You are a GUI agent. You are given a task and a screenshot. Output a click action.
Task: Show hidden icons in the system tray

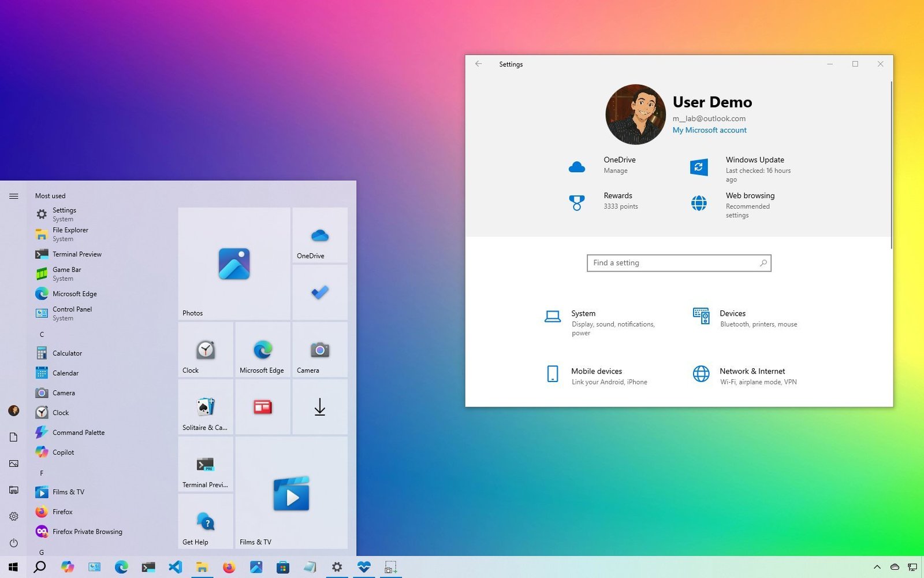click(x=877, y=567)
